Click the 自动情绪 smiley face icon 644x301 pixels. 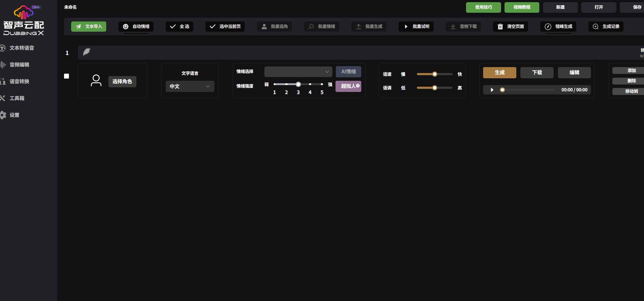[x=126, y=27]
